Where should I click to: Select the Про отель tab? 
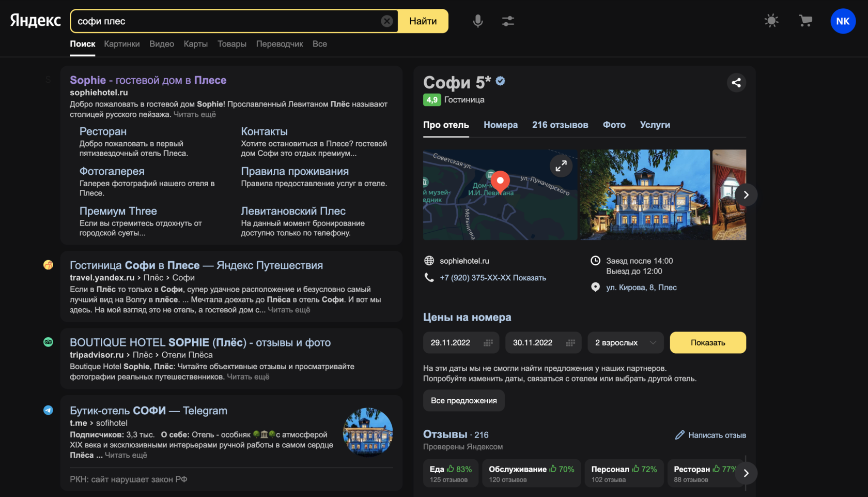446,125
